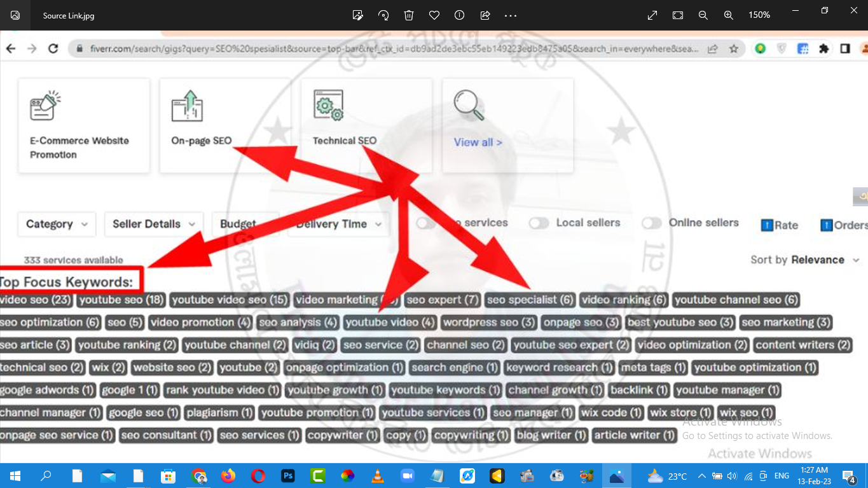Zoom in with the plus magnifier icon
The image size is (868, 488).
coord(729,15)
